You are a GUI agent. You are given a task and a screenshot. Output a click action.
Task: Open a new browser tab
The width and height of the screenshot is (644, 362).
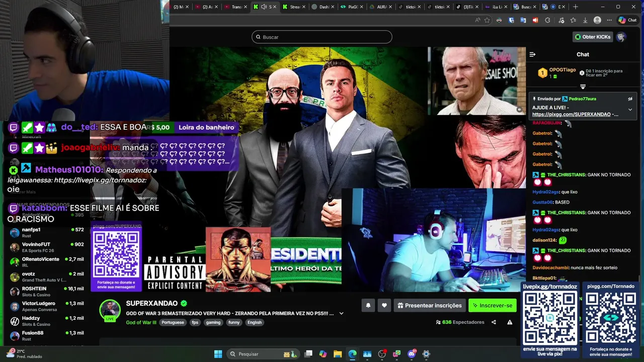(x=576, y=7)
